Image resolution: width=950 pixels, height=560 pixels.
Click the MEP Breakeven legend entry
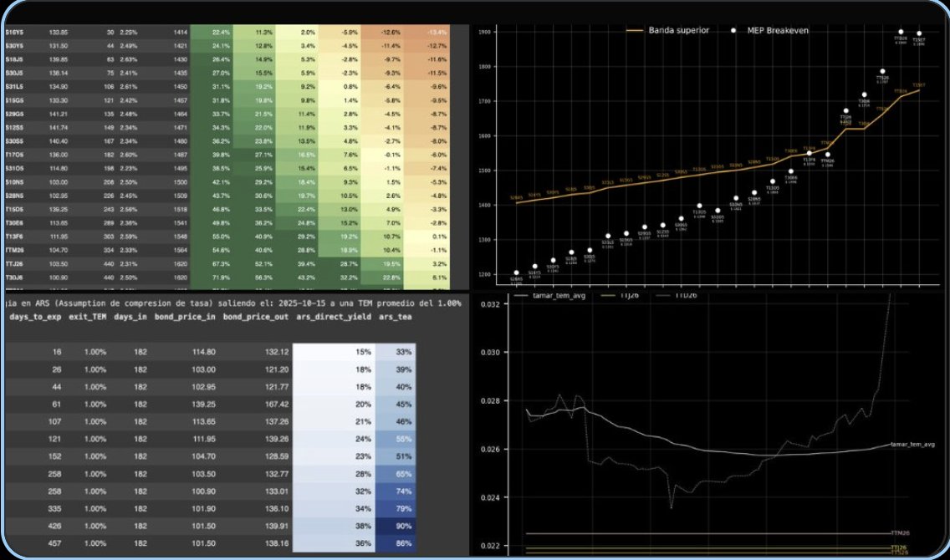coord(769,30)
